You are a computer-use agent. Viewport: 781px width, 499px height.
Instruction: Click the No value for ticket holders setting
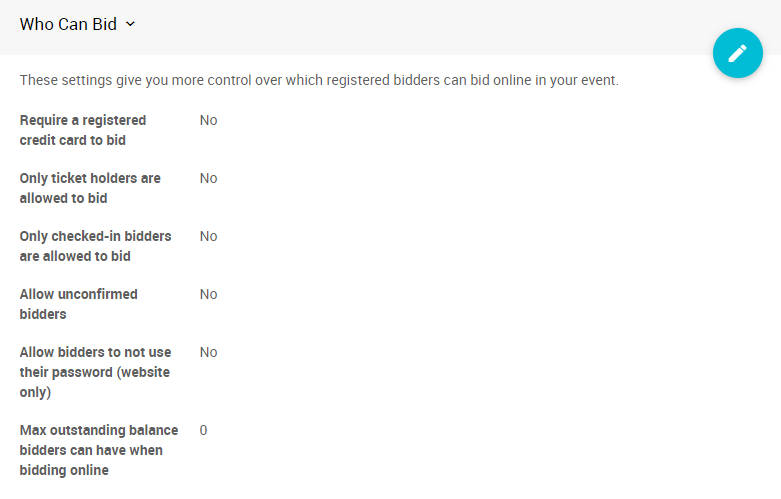(208, 178)
